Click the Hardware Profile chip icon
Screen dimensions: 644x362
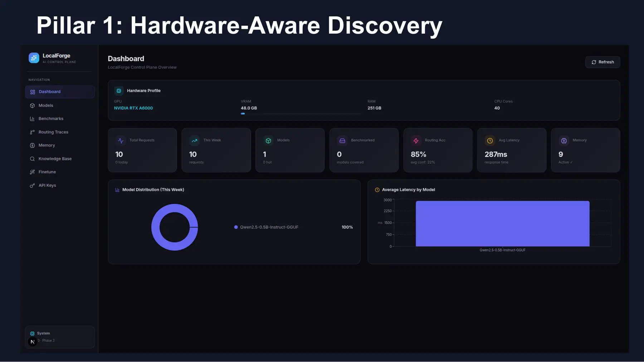tap(119, 91)
